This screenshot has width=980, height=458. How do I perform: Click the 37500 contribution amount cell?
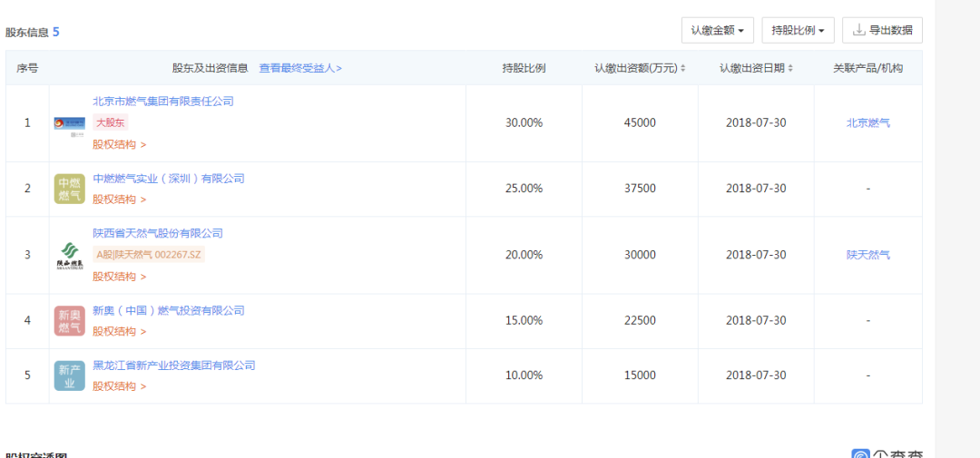(640, 189)
